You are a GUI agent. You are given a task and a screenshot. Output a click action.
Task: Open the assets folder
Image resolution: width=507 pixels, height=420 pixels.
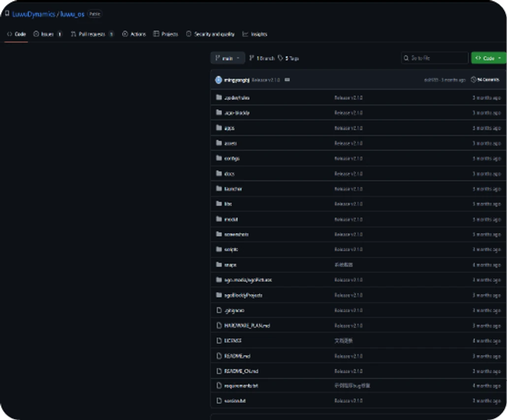coord(230,143)
